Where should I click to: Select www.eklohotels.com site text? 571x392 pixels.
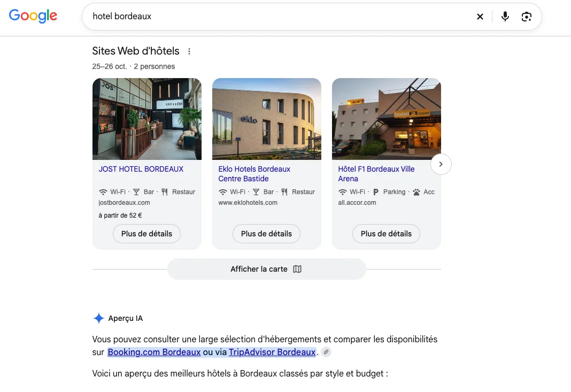tap(248, 203)
